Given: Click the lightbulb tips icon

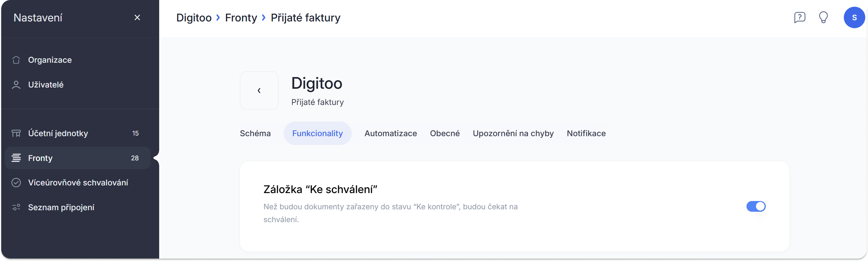Looking at the screenshot, I should click(x=823, y=17).
